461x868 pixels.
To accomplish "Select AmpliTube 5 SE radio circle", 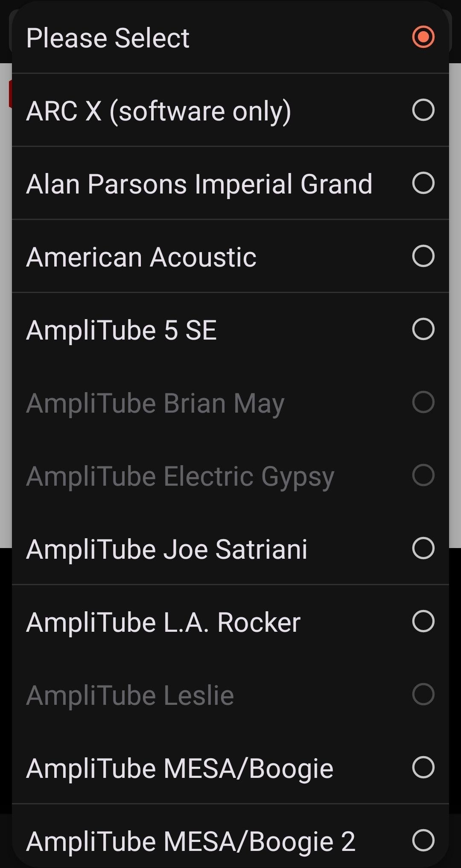I will [423, 329].
